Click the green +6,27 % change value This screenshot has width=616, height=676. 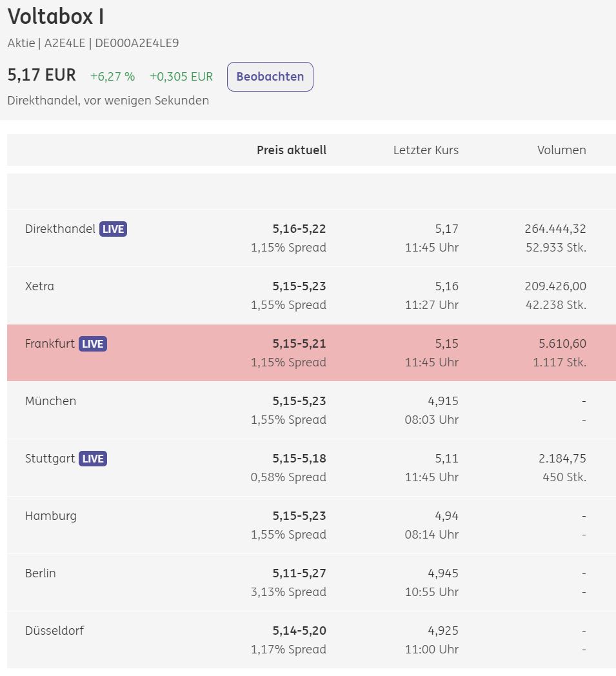[x=112, y=76]
